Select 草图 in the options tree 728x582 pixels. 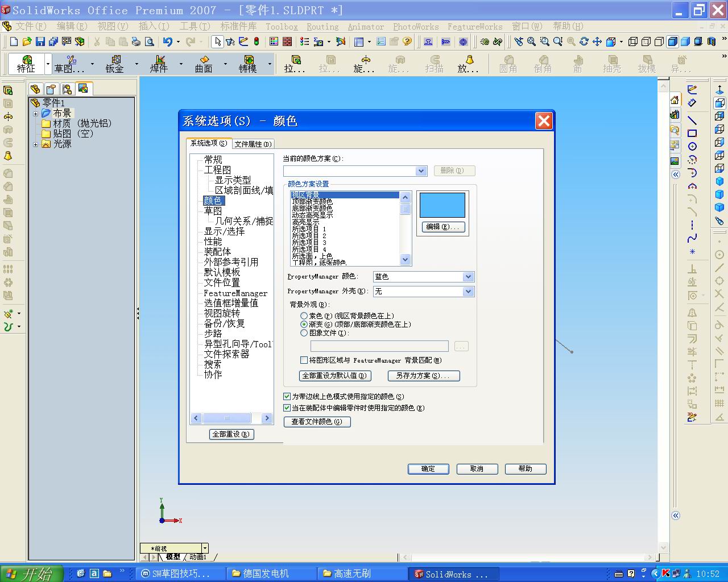pyautogui.click(x=213, y=210)
